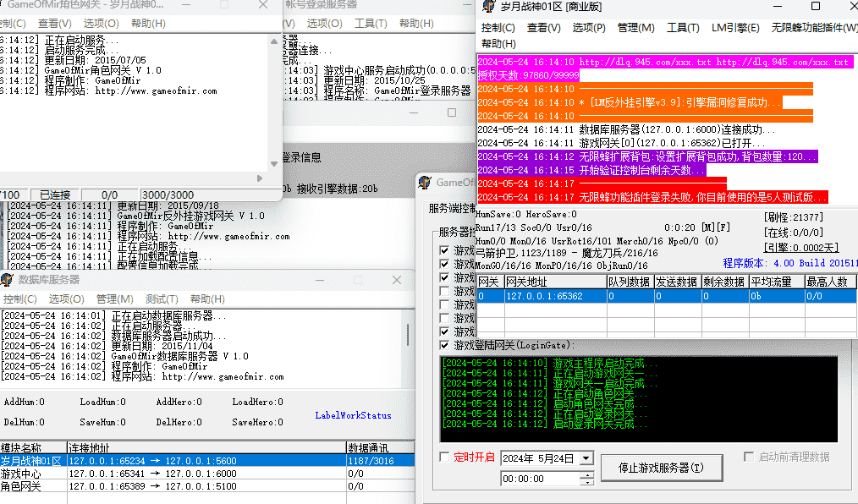Screen dimensions: 858x504
Task: Click the 发送数据 column header
Action: 677,282
